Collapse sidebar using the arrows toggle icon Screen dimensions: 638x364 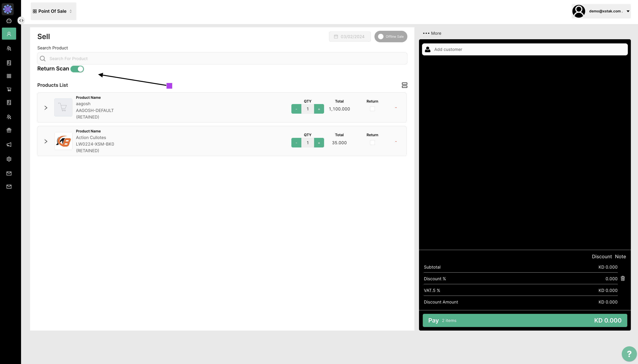coord(21,20)
